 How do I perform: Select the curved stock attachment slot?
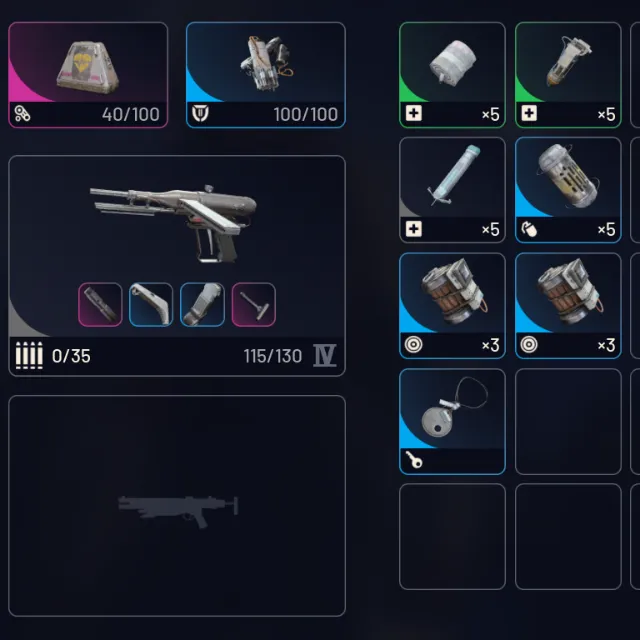click(x=151, y=304)
